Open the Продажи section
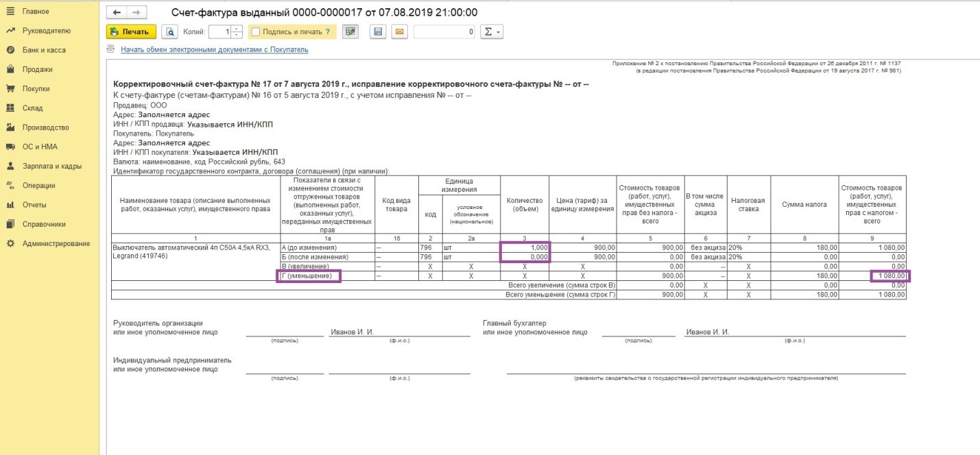980x455 pixels. click(x=37, y=69)
